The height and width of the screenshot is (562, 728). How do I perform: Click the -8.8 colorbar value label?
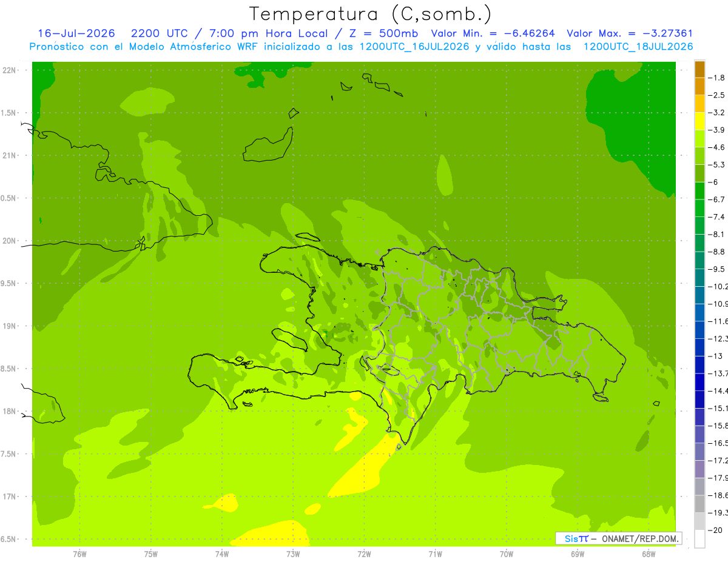click(x=718, y=252)
